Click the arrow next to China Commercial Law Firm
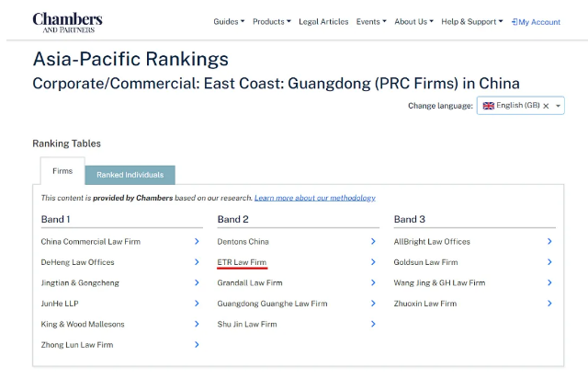 pos(197,242)
